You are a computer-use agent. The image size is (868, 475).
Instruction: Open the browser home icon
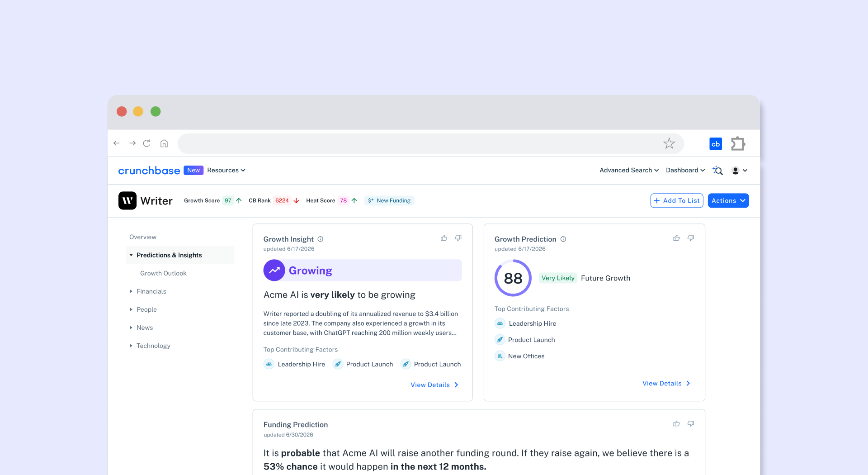[x=164, y=143]
